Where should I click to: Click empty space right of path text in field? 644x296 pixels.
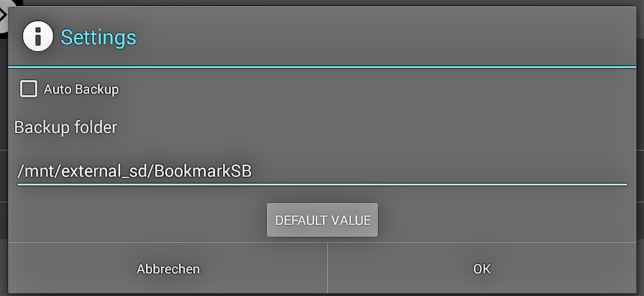point(440,172)
